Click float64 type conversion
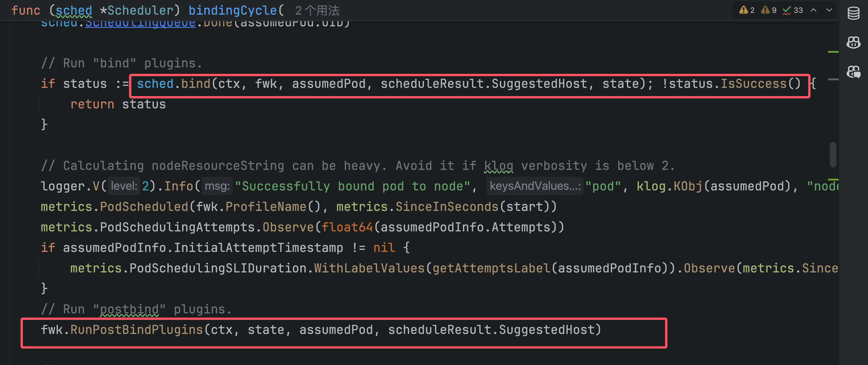868x365 pixels. 347,227
